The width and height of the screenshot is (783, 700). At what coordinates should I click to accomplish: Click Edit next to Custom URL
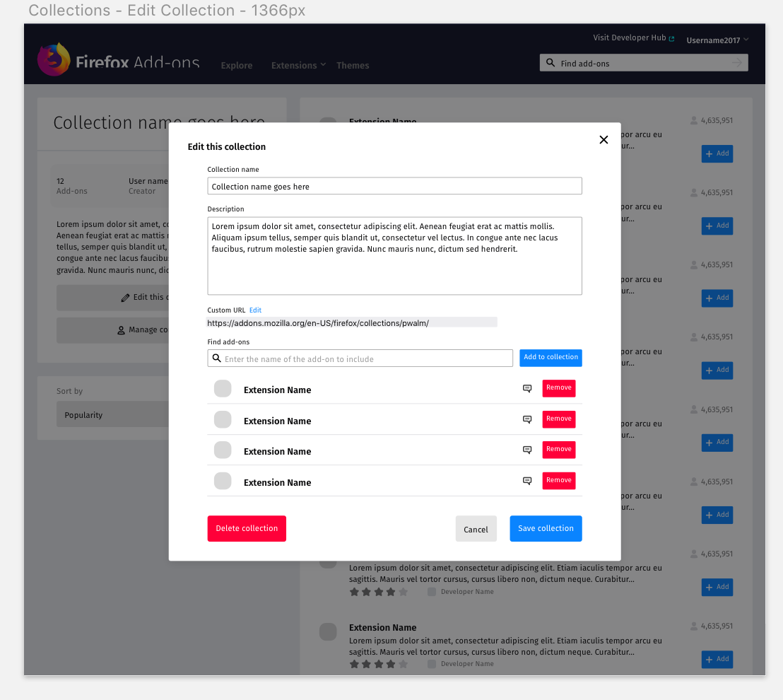(x=255, y=310)
